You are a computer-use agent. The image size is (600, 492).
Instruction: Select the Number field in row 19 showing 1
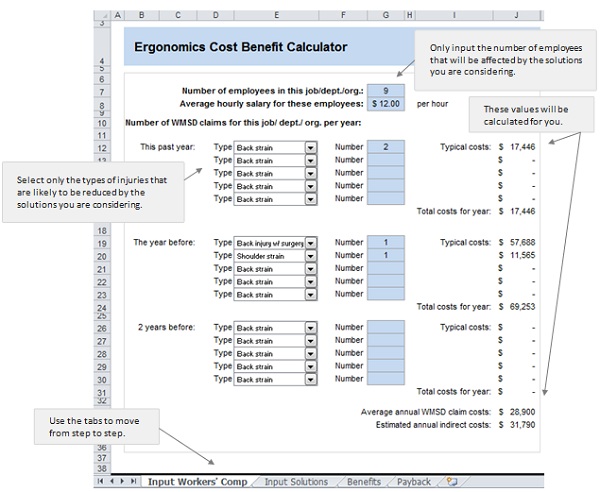[386, 242]
